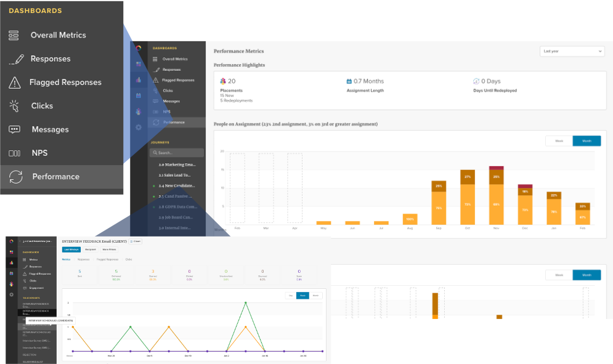613x364 pixels.
Task: Open Messages bubble icon in enlarged callout
Action: pos(14,129)
